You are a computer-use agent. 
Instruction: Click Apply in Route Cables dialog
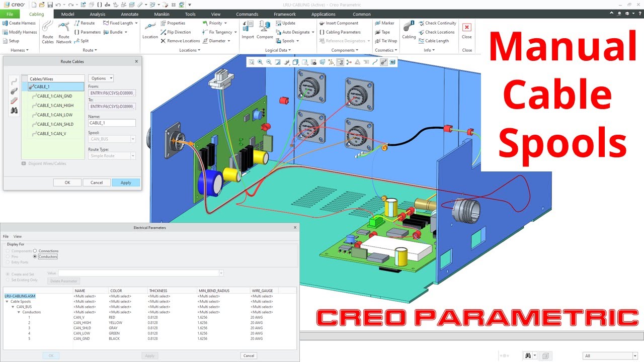pyautogui.click(x=126, y=183)
